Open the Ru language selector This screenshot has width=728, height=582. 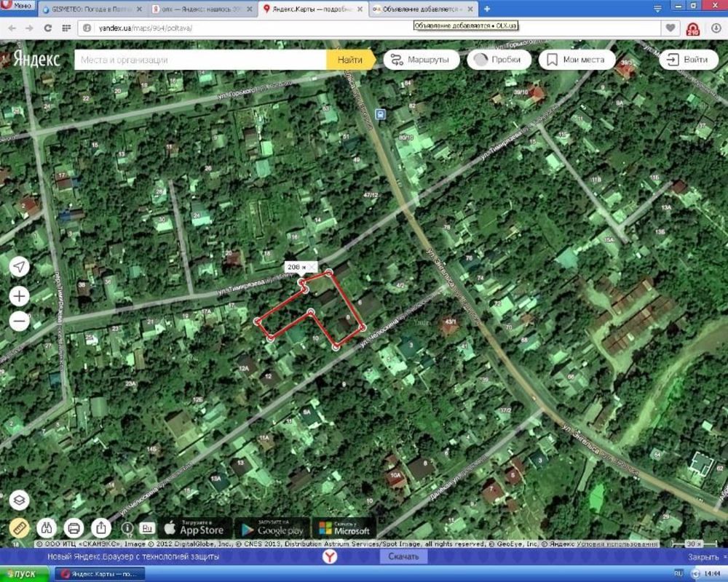pyautogui.click(x=147, y=527)
